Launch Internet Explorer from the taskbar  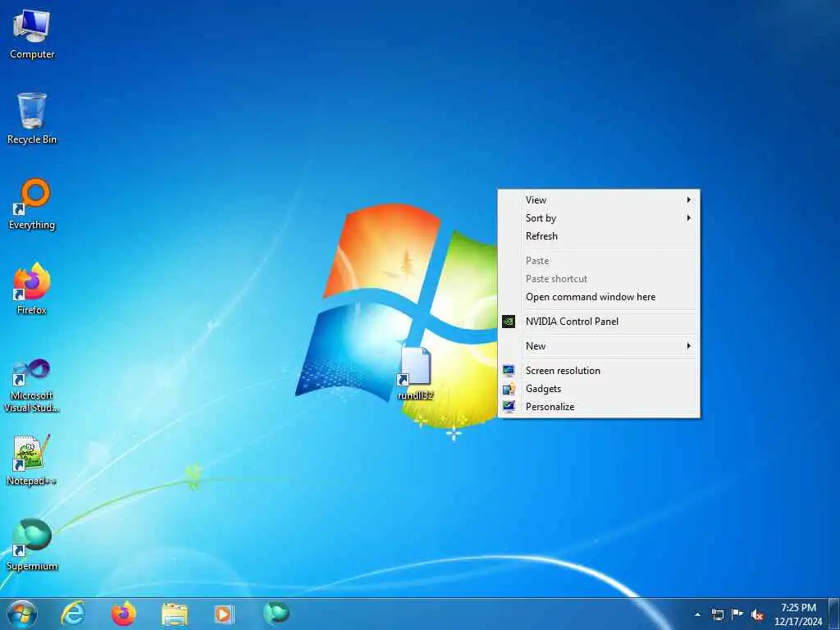[72, 614]
